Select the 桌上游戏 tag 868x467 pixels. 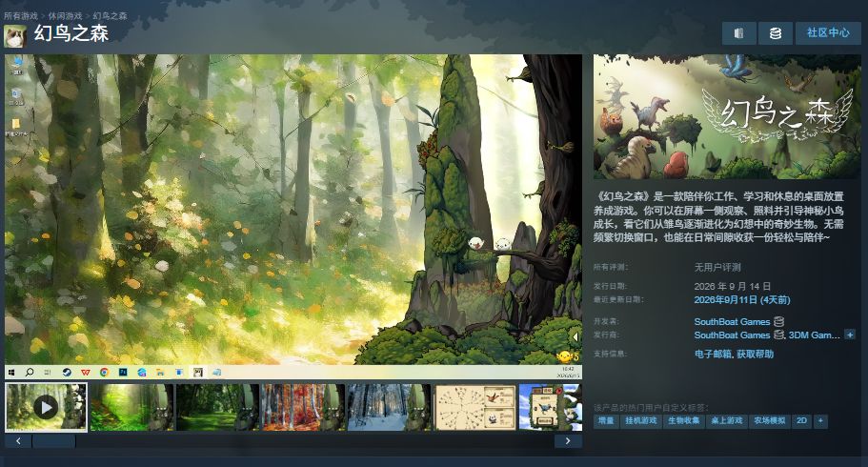pos(727,421)
